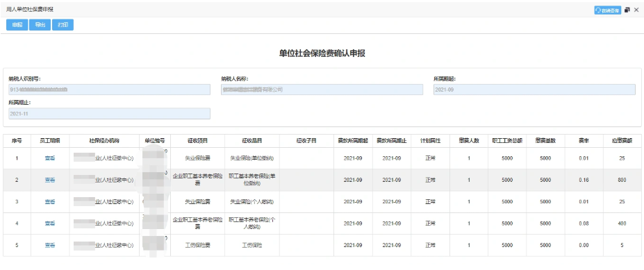
Task: Select 失业保险(单位缴纳) cell in row 1
Action: click(251, 158)
